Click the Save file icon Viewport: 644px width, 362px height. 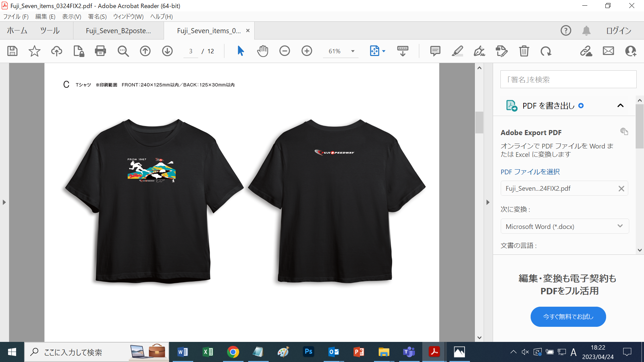pos(12,51)
